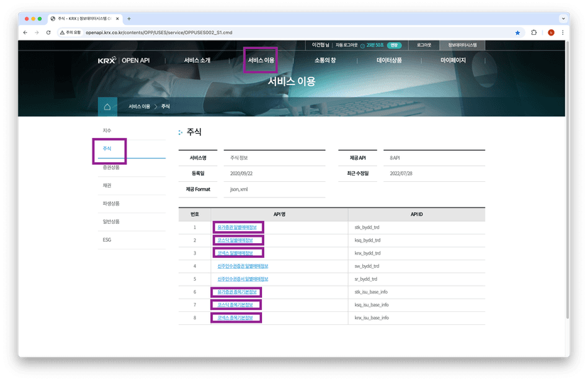
Task: Click the browser back arrow
Action: 25,33
